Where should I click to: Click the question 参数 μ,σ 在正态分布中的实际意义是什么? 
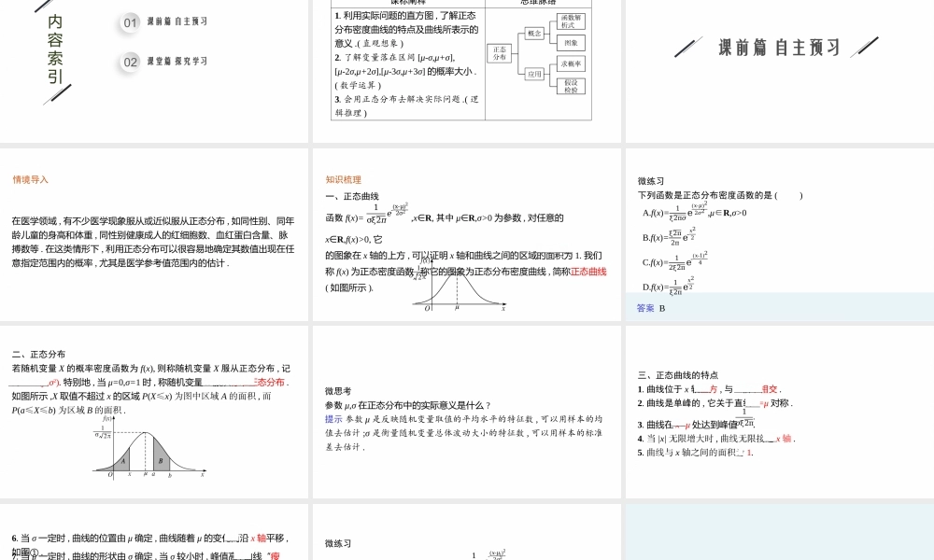tap(408, 405)
